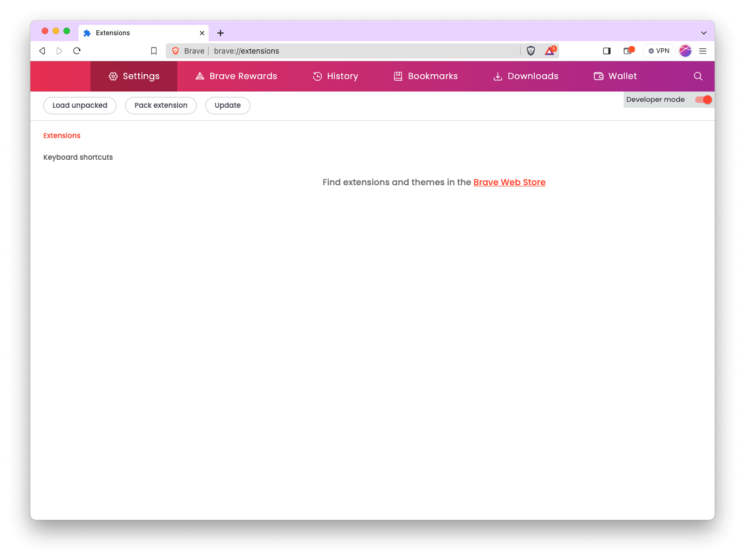This screenshot has width=745, height=560.
Task: Open the Brave main hamburger menu
Action: tap(703, 51)
